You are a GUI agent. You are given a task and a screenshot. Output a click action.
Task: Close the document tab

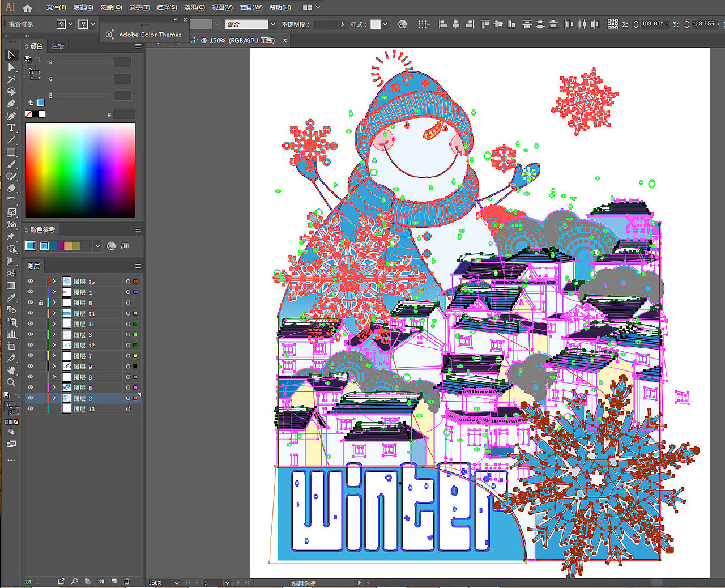pyautogui.click(x=285, y=40)
